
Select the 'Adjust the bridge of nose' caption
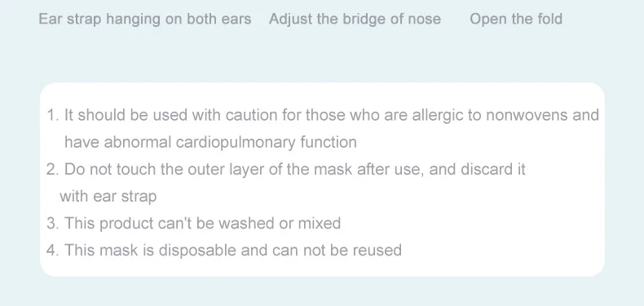click(x=355, y=20)
